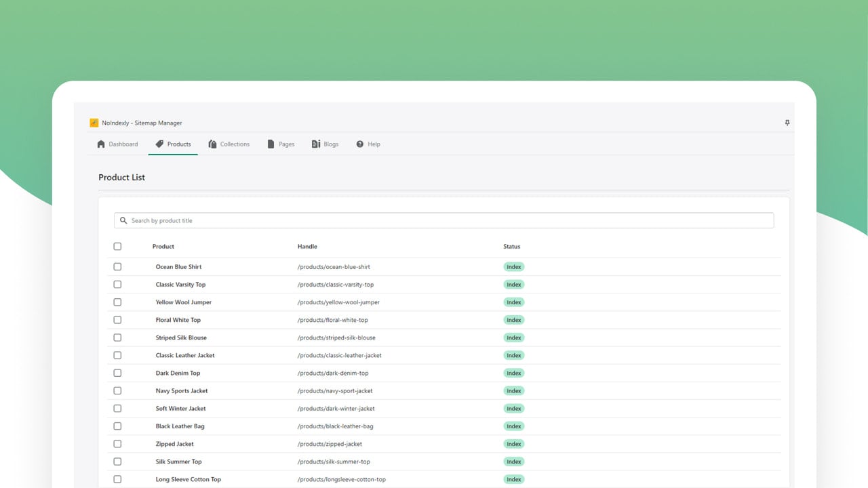The width and height of the screenshot is (868, 488).
Task: Click the Index status badge for Floral White Top
Action: click(514, 320)
